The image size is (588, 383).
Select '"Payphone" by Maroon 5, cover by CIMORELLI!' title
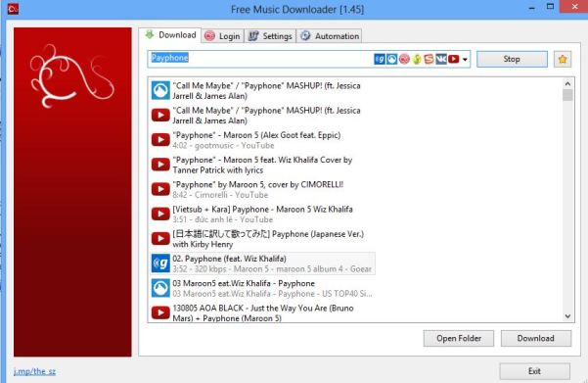tap(258, 185)
